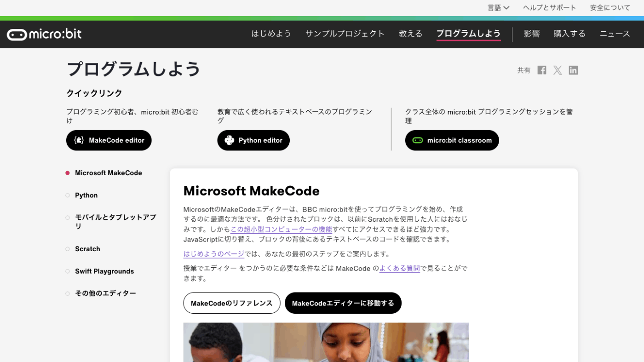The width and height of the screenshot is (644, 362).
Task: Share page on Facebook icon
Action: point(542,70)
